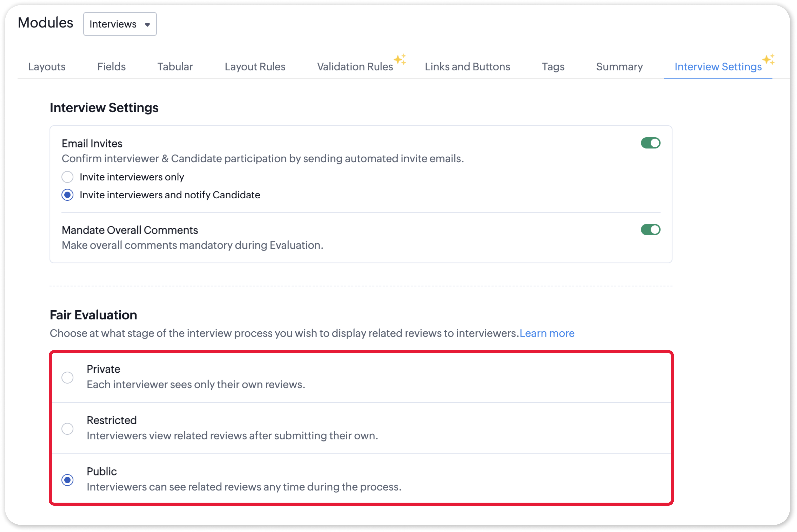
Task: Switch to the Layouts tab
Action: click(47, 66)
